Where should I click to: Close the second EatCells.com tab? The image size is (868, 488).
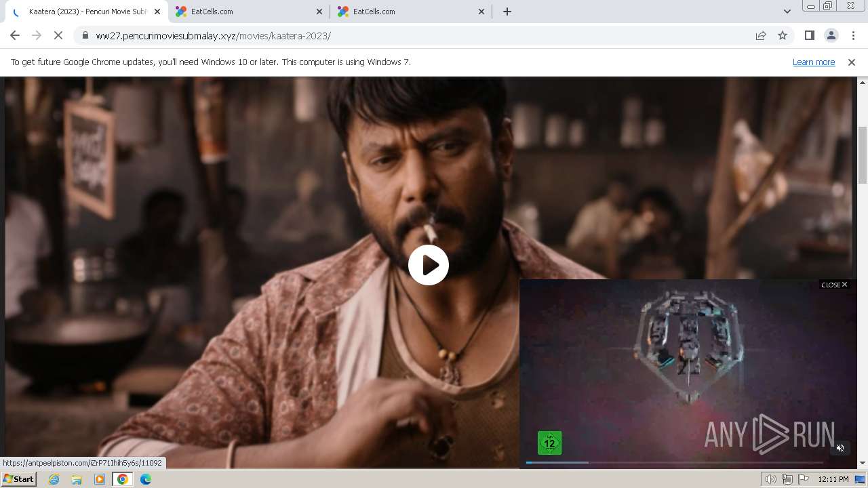point(320,12)
